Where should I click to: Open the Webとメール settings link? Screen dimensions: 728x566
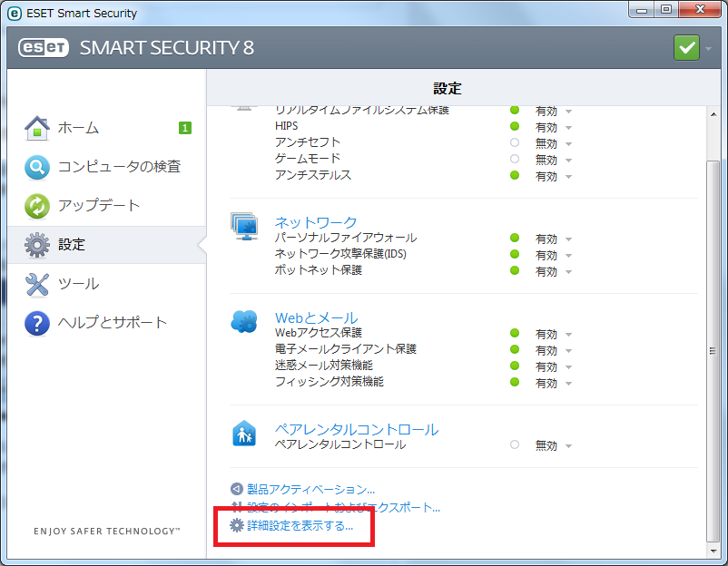tap(316, 317)
